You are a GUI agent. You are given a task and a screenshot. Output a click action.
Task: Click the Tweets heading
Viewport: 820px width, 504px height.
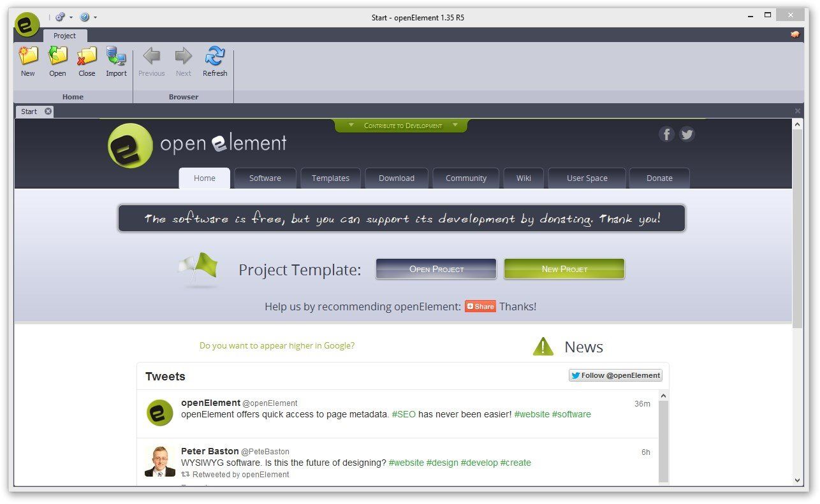point(165,377)
